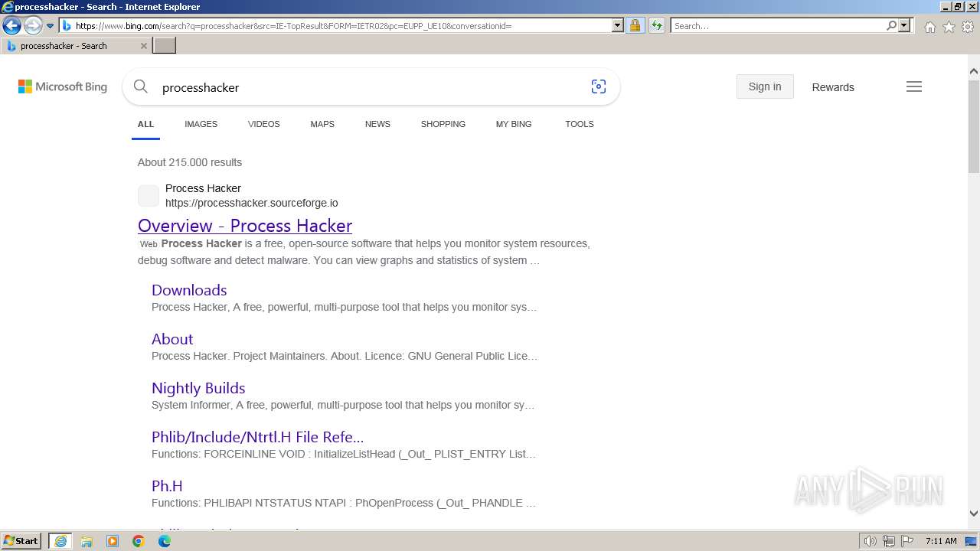Click the page scrollbar up arrow
980x551 pixels.
974,71
